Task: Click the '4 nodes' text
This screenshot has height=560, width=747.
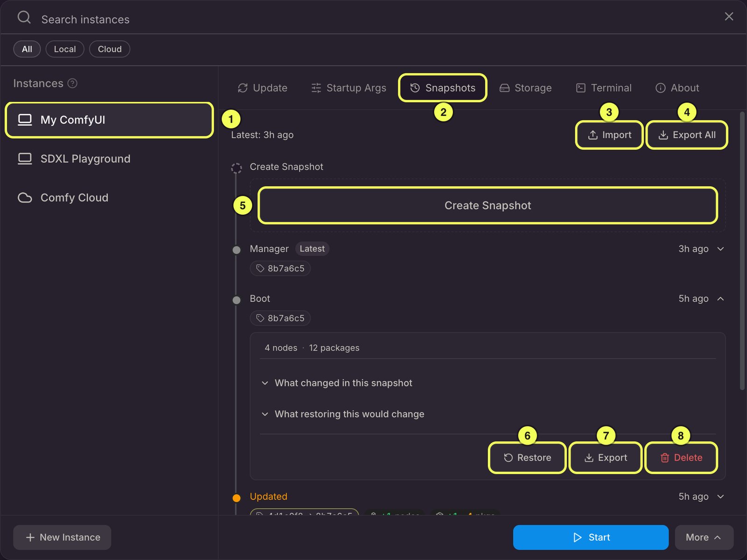Action: point(281,348)
